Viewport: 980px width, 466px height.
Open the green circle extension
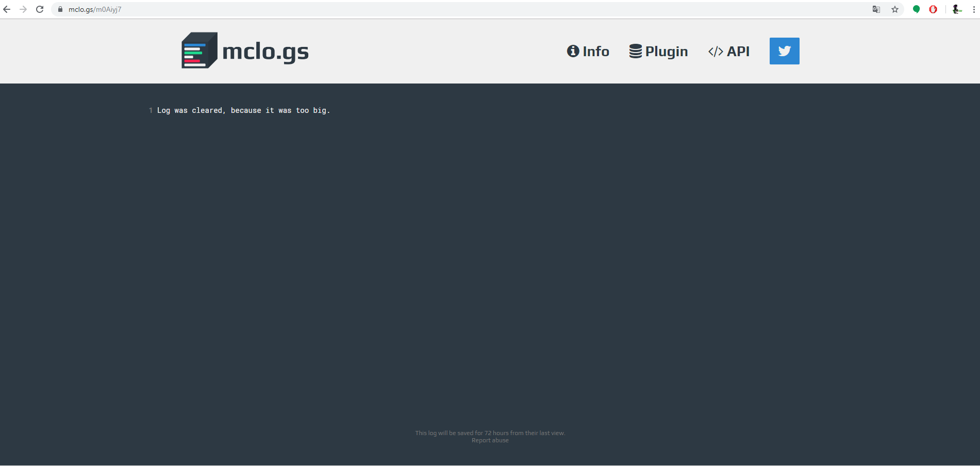(917, 9)
